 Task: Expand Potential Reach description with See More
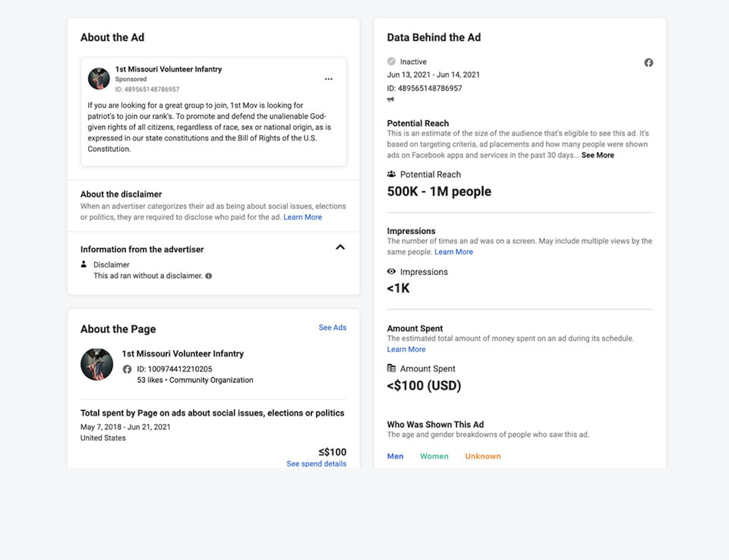598,155
